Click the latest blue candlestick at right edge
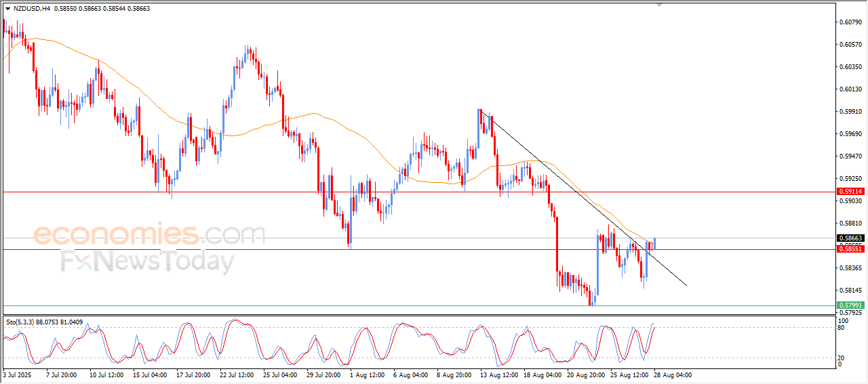 point(654,243)
